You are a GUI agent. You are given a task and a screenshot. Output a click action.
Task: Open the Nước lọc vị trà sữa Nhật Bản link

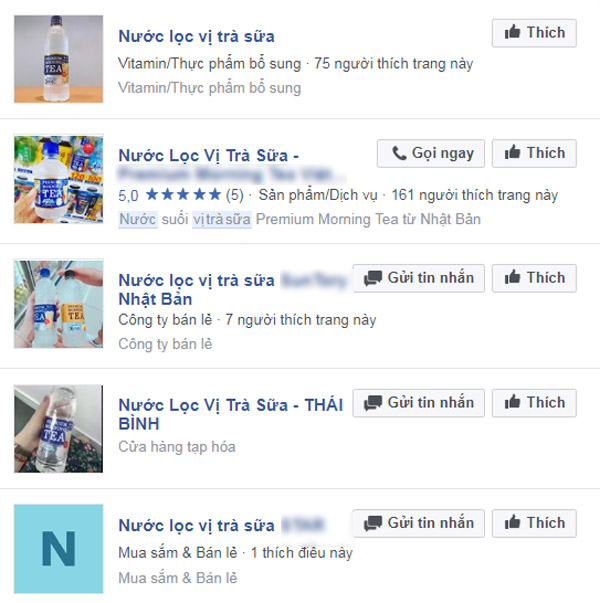point(232,290)
